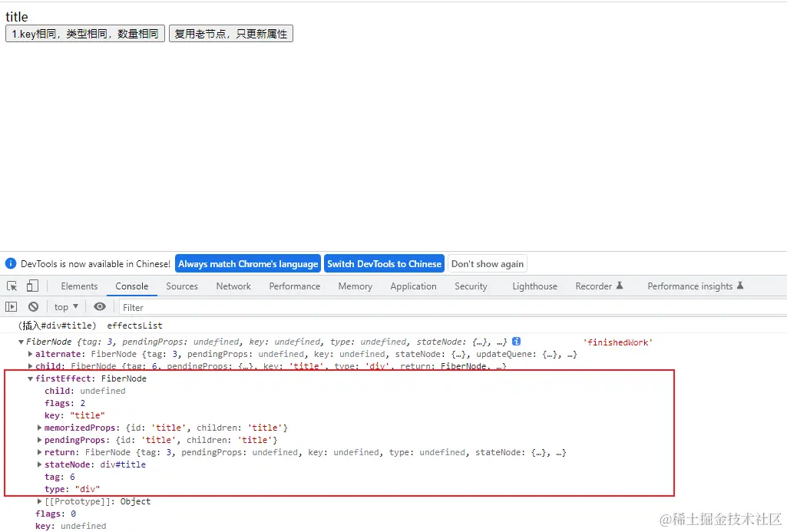
Task: Click the 'child: undefined' property row
Action: 84,391
